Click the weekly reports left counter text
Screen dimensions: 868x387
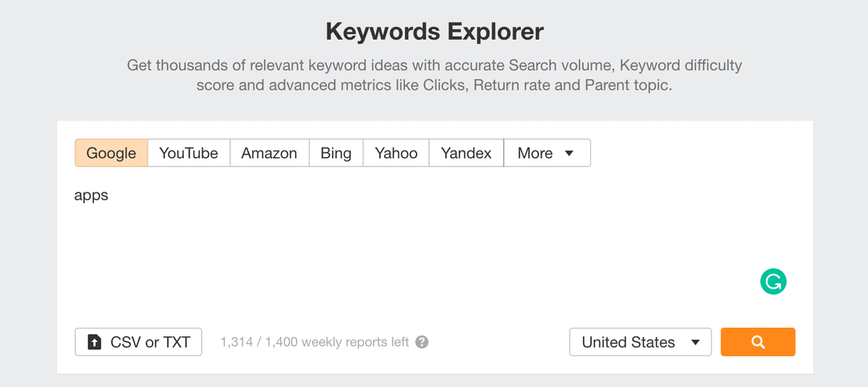[315, 342]
